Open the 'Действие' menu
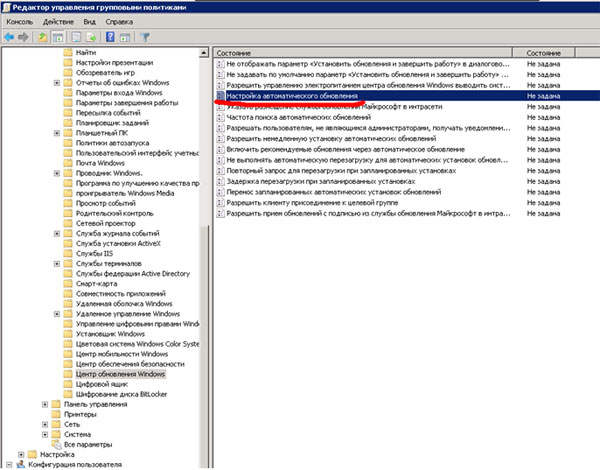 click(x=58, y=19)
